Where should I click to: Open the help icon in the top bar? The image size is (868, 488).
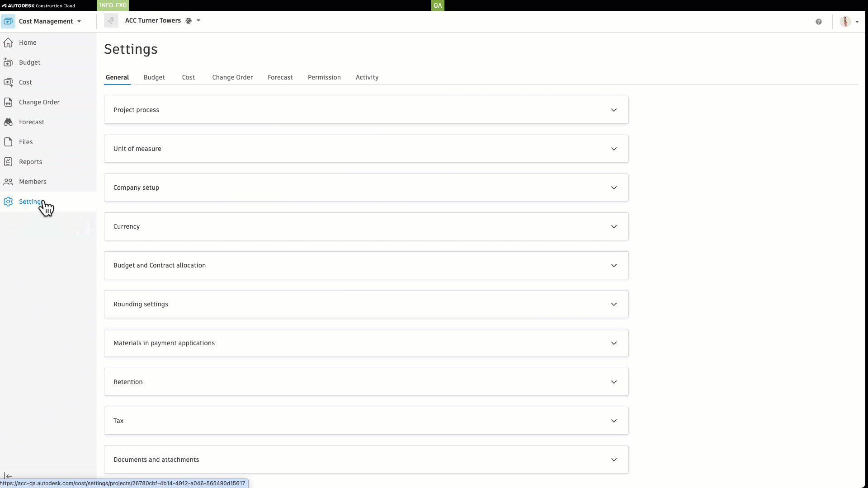tap(819, 21)
